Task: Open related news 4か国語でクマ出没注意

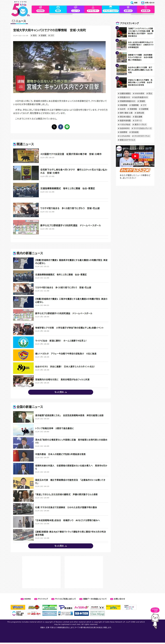Action: pyautogui.click(x=60, y=156)
